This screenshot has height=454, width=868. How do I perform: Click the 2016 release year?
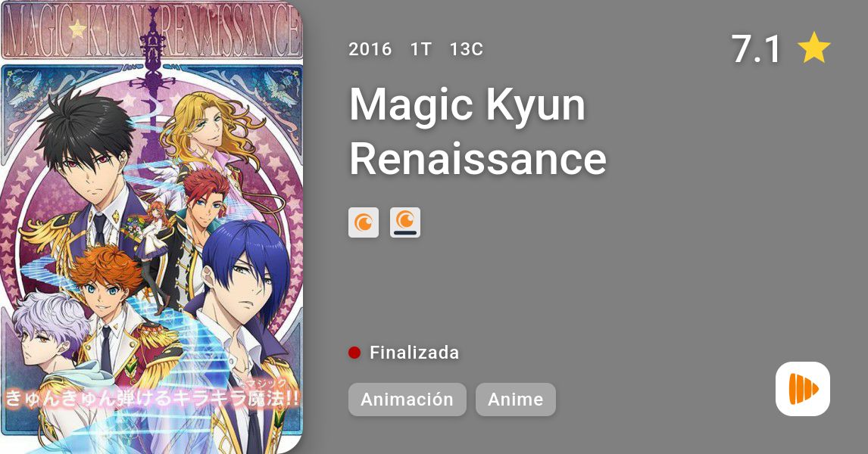point(370,49)
